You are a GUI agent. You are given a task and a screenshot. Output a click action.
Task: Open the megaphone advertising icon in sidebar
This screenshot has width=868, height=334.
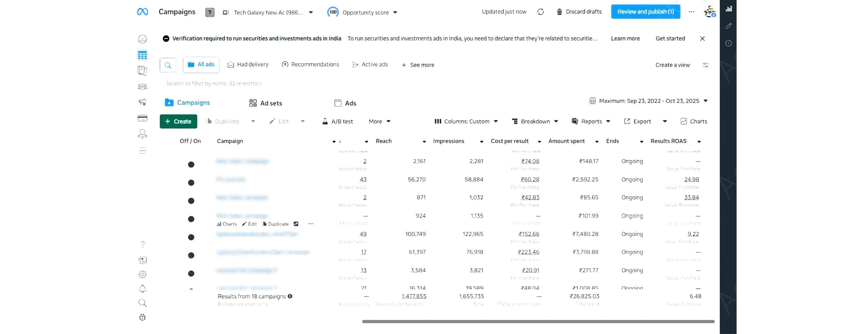point(143,102)
